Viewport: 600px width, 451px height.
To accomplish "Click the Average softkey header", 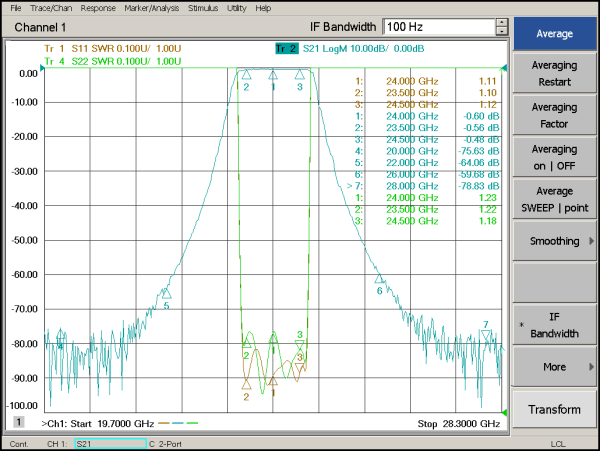I will [x=554, y=34].
